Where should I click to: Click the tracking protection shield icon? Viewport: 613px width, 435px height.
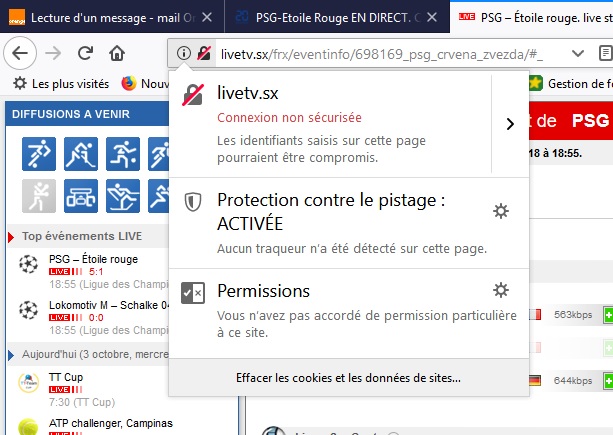[193, 202]
